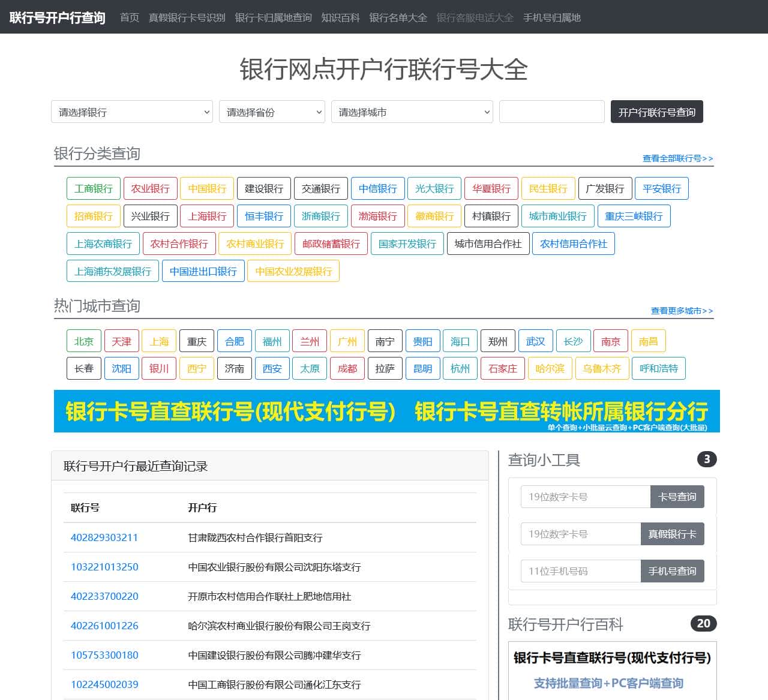Viewport: 768px width, 700px height.
Task: Pick the 广州 city tag
Action: [347, 341]
